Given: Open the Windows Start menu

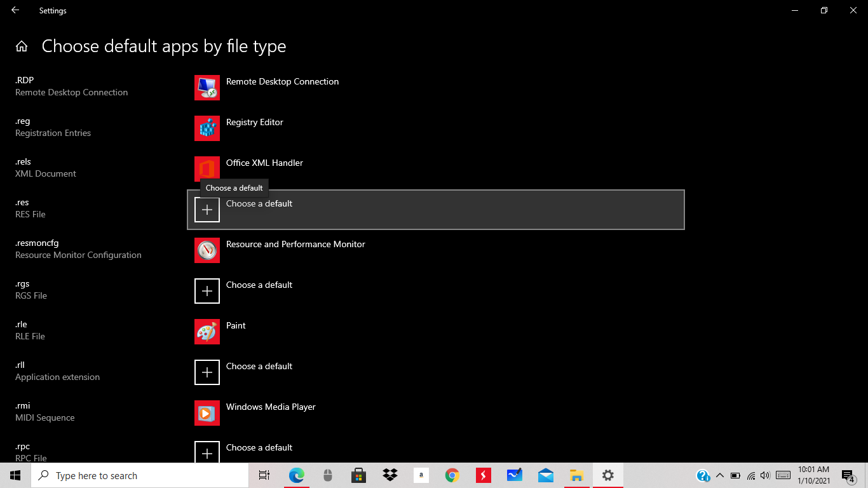Looking at the screenshot, I should tap(15, 475).
